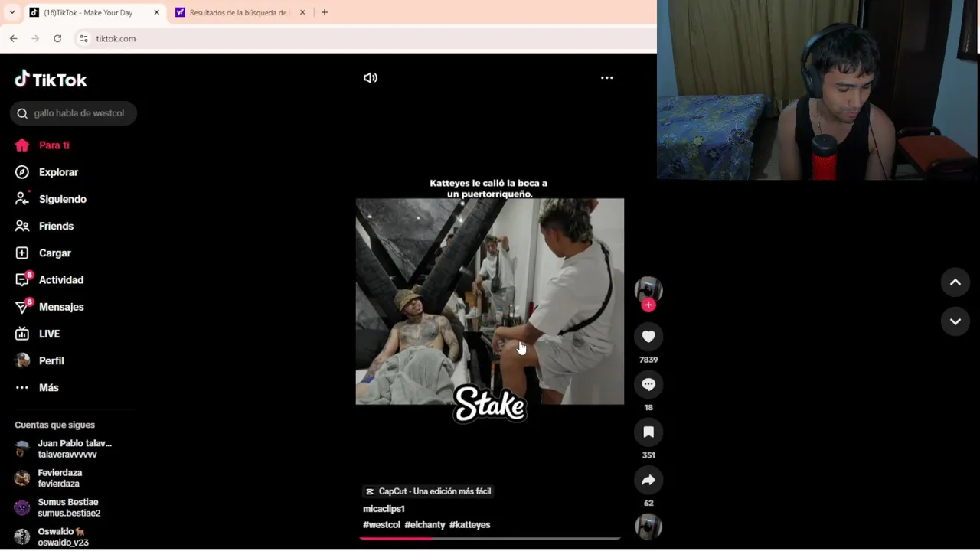Click the search box with 'gallo habla de westcol'

tap(73, 113)
